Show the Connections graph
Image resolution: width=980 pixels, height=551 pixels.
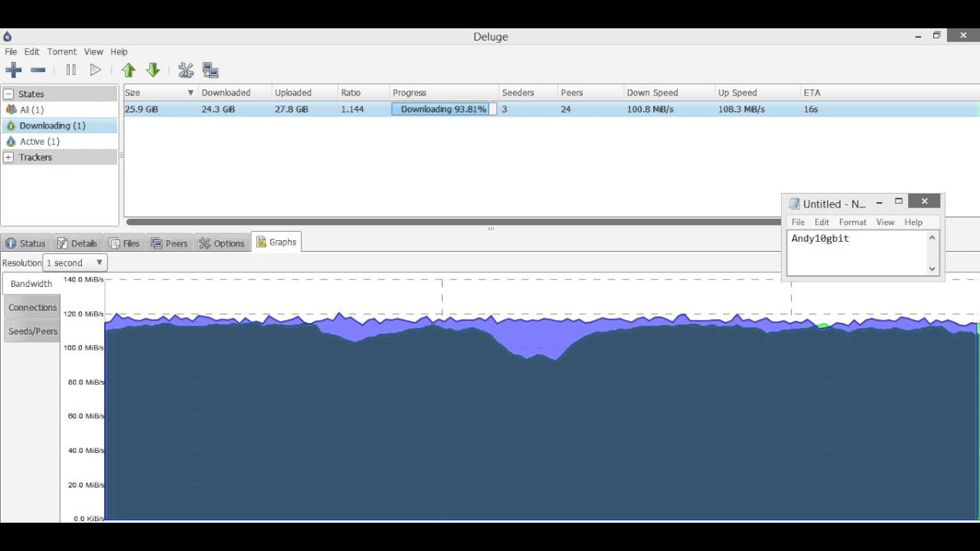pos(32,308)
